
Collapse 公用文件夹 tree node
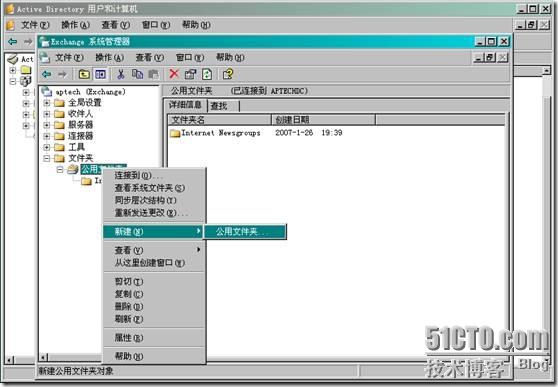pos(60,169)
